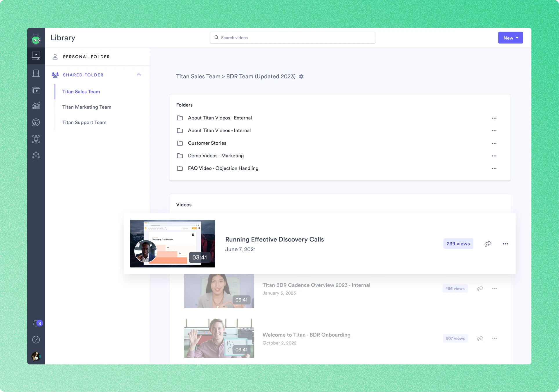Select Titan Marketing Team folder
The image size is (559, 392).
[87, 107]
